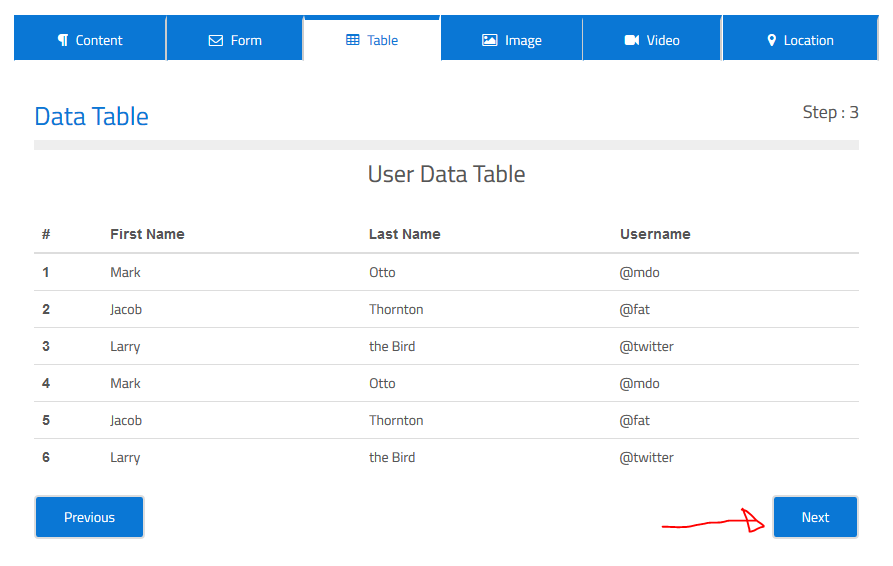Viewport: 893px width, 566px height.
Task: Click row number 3
Action: [x=46, y=346]
